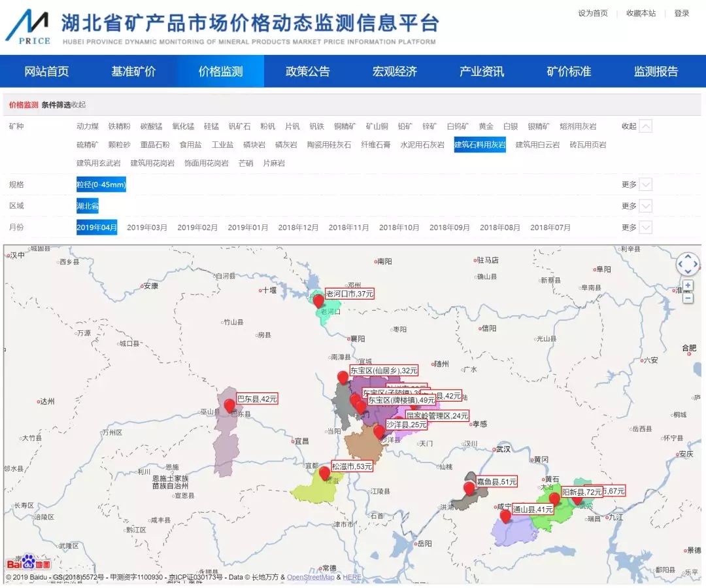Open the OpenStreetMap attribution link
This screenshot has height=588, width=706.
click(x=311, y=577)
